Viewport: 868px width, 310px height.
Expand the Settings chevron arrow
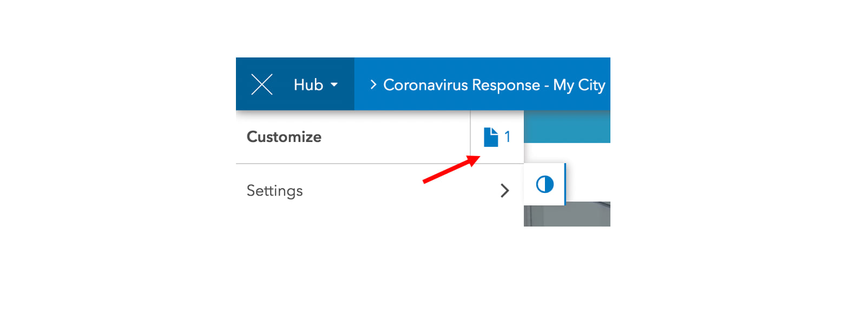(x=505, y=191)
